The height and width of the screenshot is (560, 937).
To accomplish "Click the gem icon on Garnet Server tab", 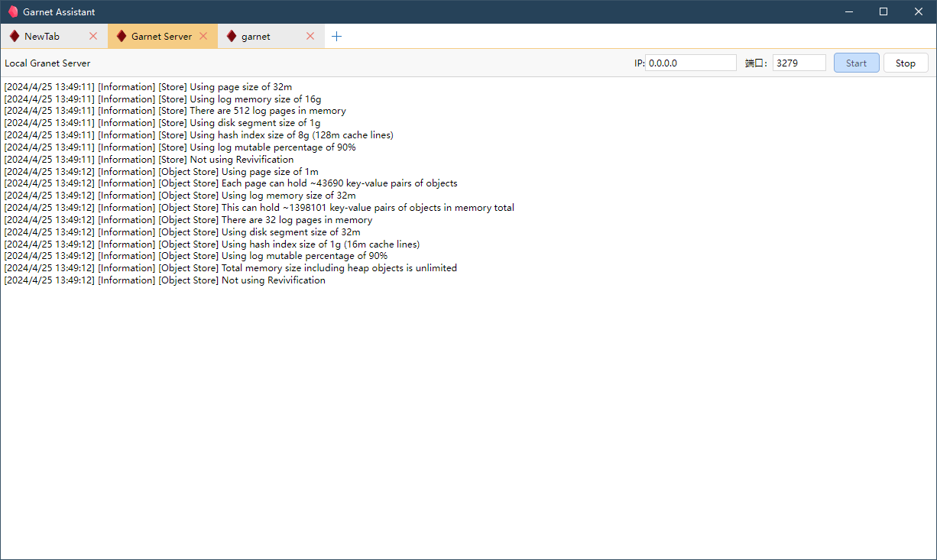I will [x=122, y=36].
